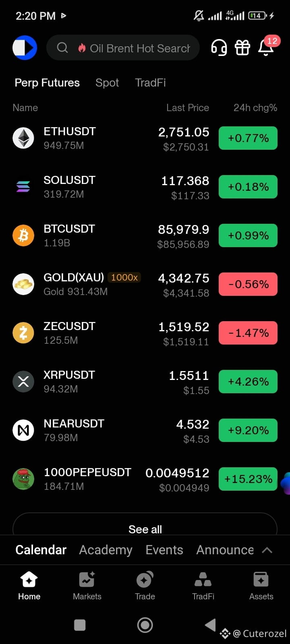The height and width of the screenshot is (644, 290).
Task: Open the Trade navigation icon
Action: pos(145,586)
